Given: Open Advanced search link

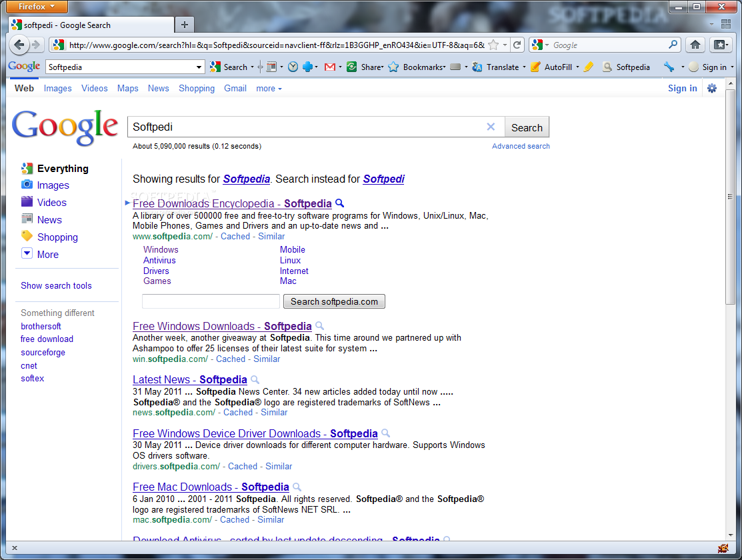Looking at the screenshot, I should (521, 146).
